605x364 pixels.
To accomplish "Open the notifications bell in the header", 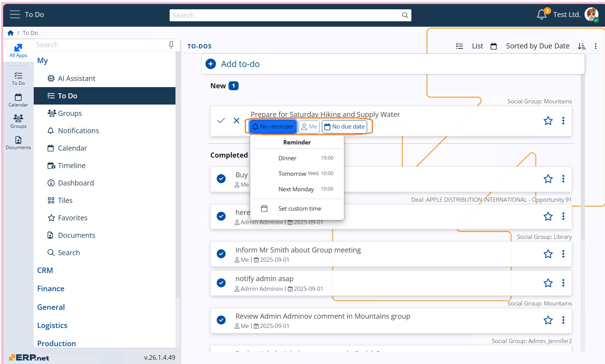I will pyautogui.click(x=542, y=14).
